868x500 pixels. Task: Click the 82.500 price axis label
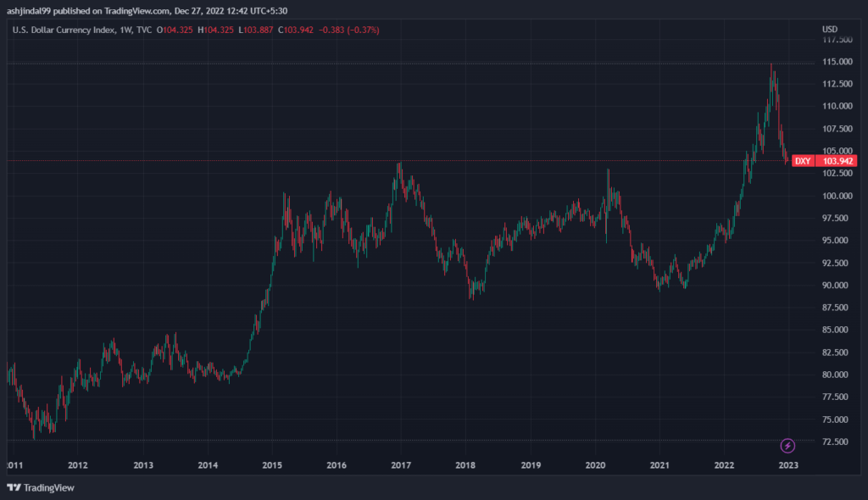point(835,353)
